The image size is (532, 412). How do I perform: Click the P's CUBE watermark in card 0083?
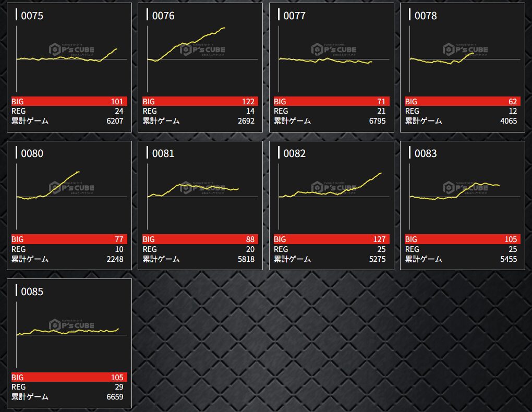pyautogui.click(x=465, y=188)
